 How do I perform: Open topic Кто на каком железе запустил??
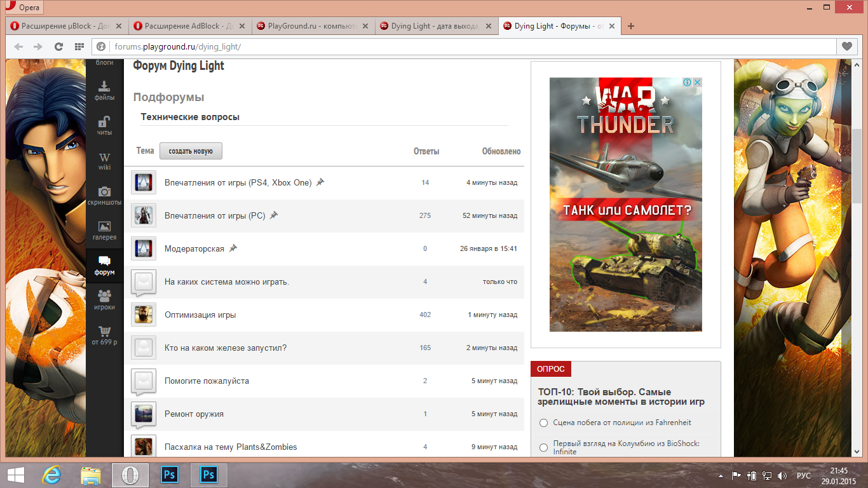[x=226, y=348]
